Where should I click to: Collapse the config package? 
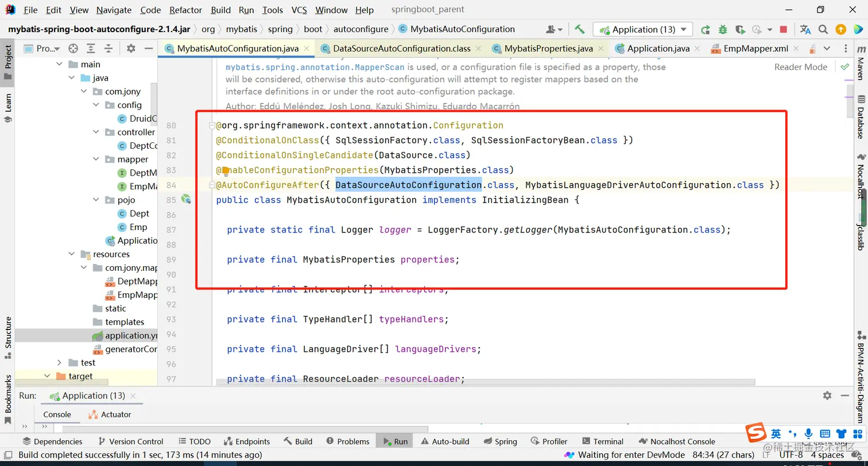coord(96,105)
